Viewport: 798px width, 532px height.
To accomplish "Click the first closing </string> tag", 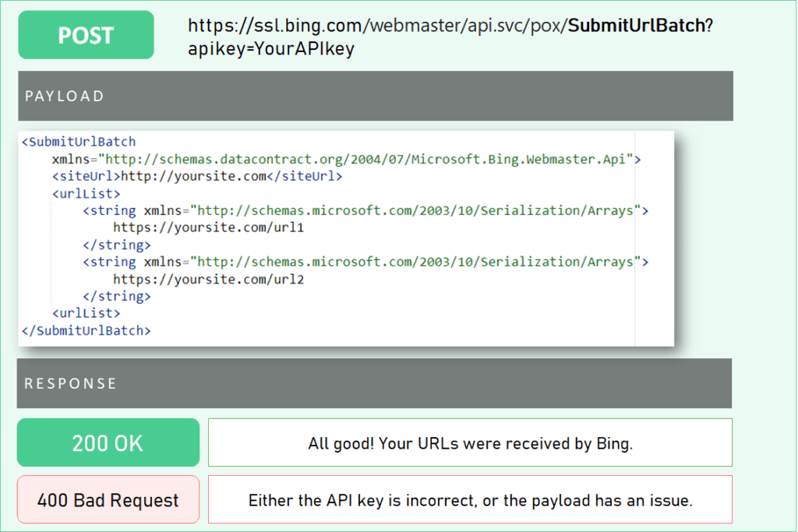I will click(116, 245).
